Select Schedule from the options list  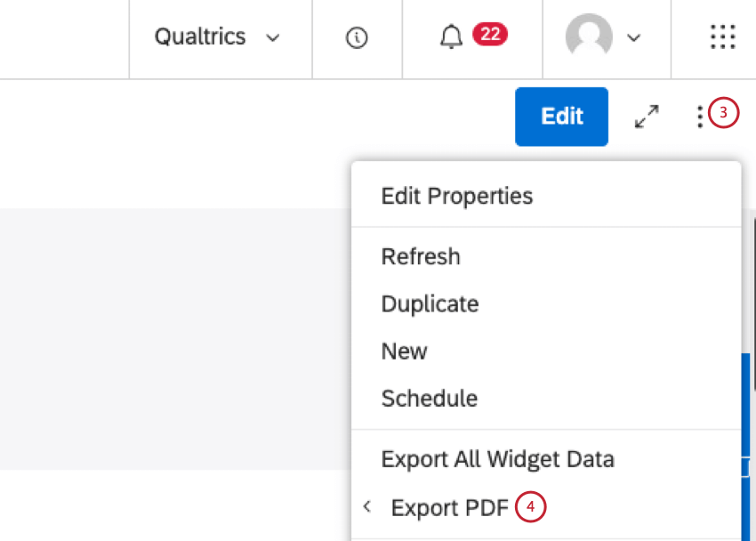point(430,399)
